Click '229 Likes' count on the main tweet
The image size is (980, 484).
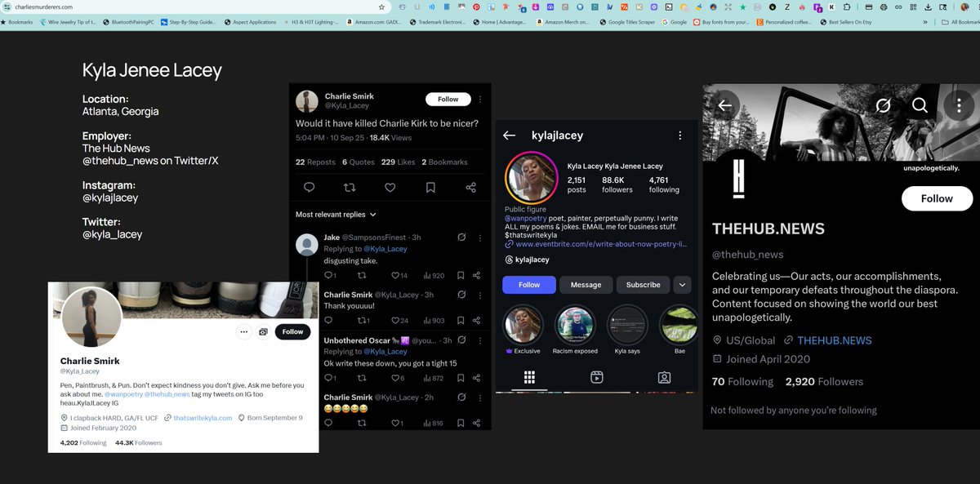[x=399, y=162]
